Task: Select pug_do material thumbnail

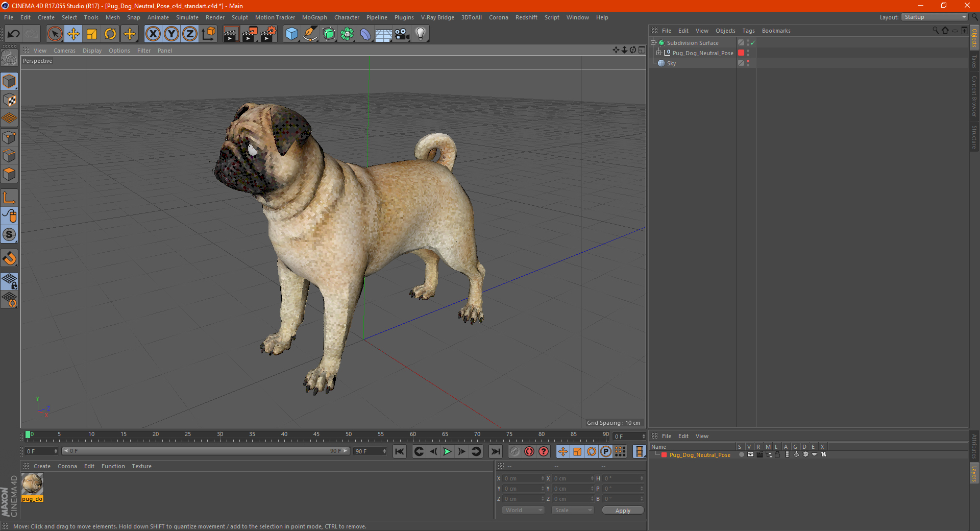Action: click(x=32, y=485)
